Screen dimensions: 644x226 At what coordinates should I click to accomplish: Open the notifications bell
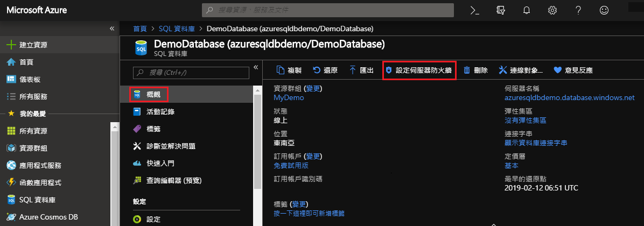coord(526,10)
